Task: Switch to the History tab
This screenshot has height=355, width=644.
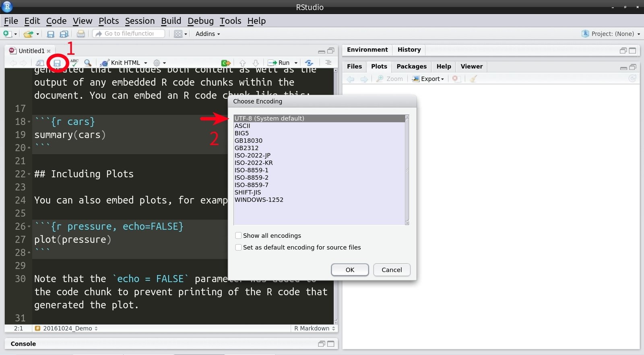Action: (409, 50)
